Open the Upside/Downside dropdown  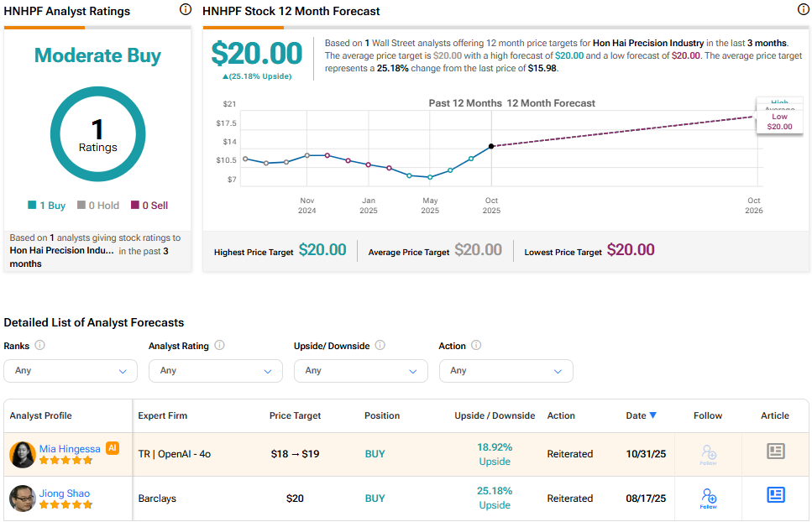pyautogui.click(x=361, y=370)
